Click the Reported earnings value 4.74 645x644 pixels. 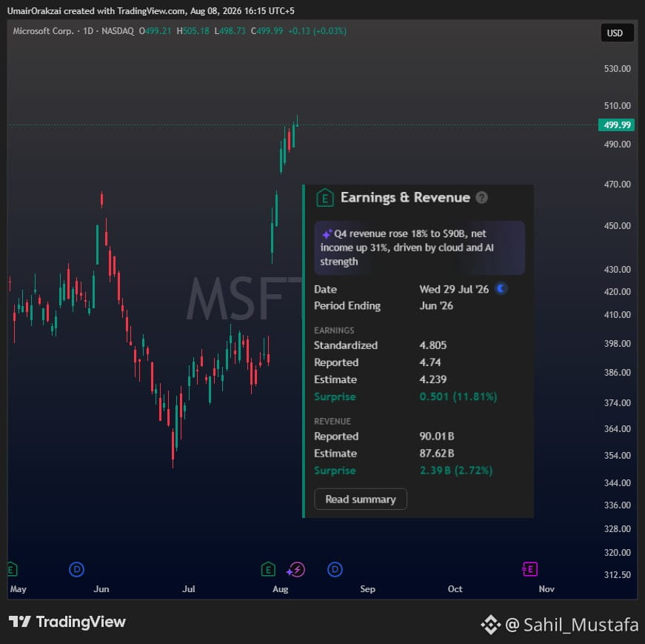[x=430, y=362]
